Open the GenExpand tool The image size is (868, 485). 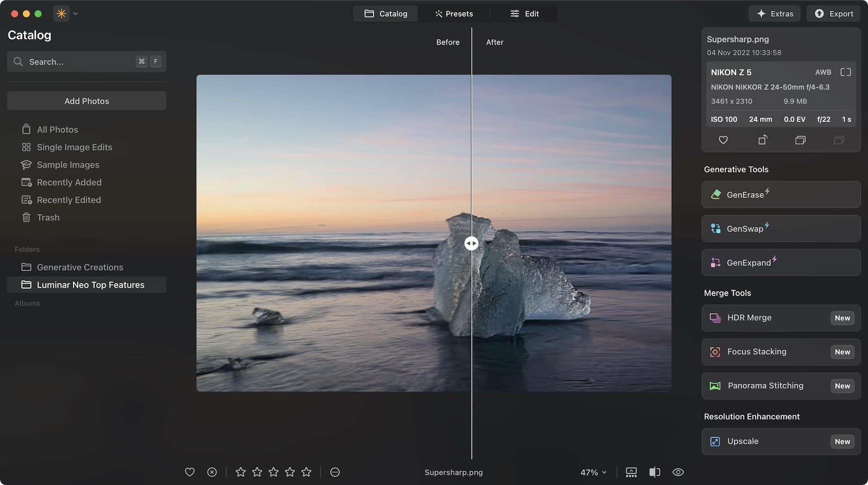781,263
